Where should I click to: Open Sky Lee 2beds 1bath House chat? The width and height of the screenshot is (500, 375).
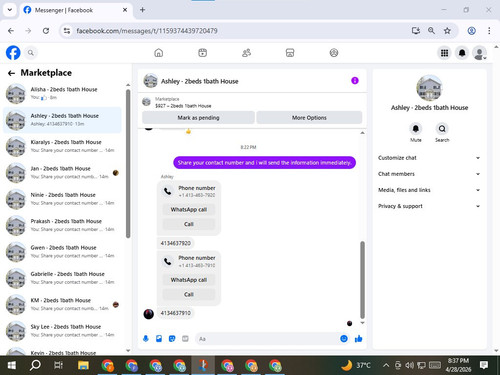[62, 331]
